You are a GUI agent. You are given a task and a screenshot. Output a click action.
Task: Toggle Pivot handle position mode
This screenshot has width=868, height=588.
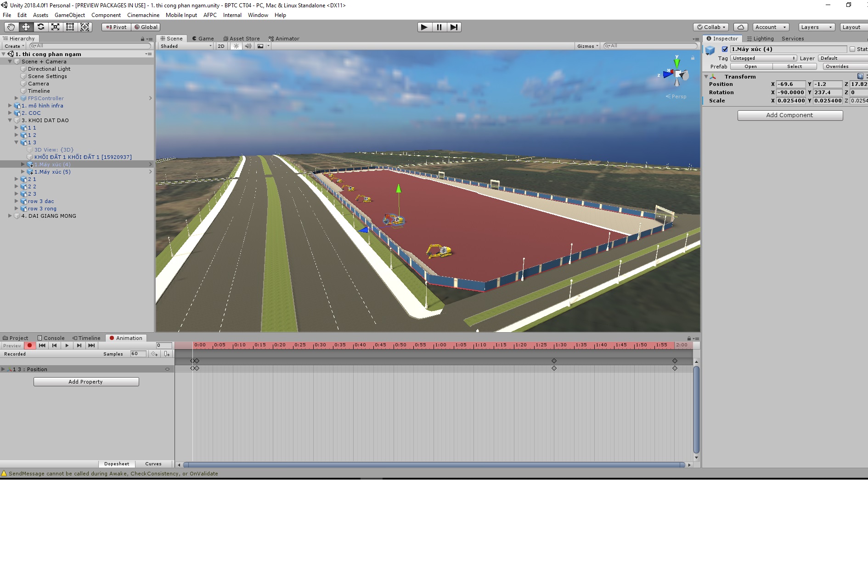[116, 27]
